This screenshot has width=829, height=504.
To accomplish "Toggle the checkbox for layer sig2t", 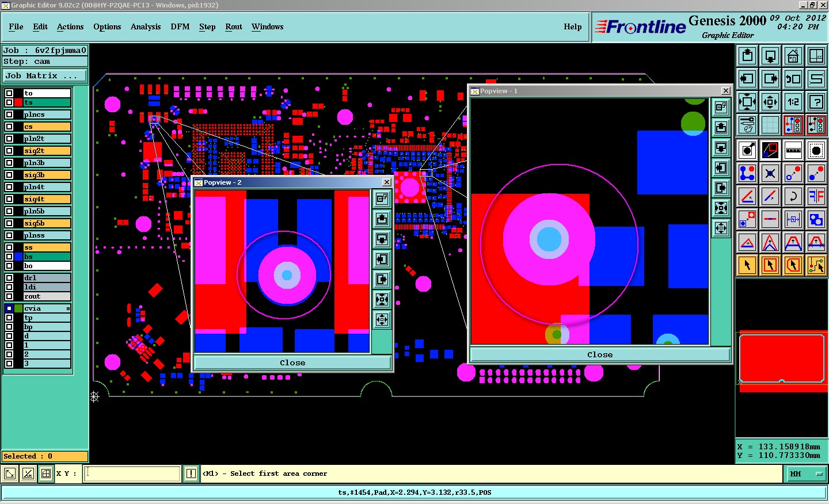I will coord(9,151).
